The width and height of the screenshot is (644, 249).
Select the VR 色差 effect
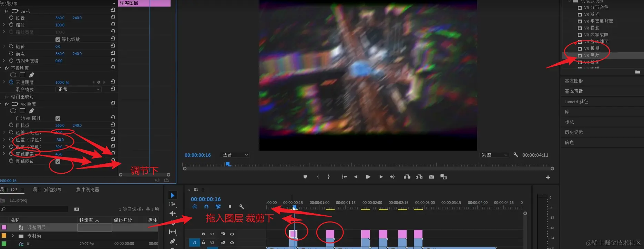592,55
